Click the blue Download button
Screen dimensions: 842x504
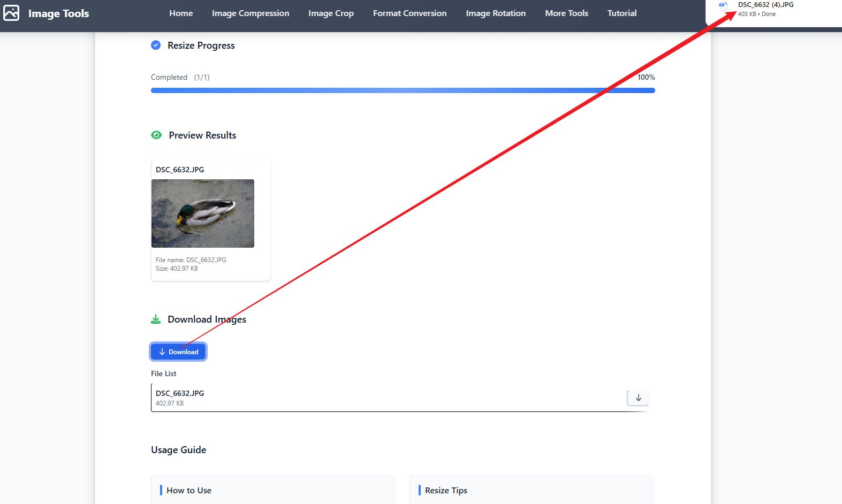click(x=178, y=352)
